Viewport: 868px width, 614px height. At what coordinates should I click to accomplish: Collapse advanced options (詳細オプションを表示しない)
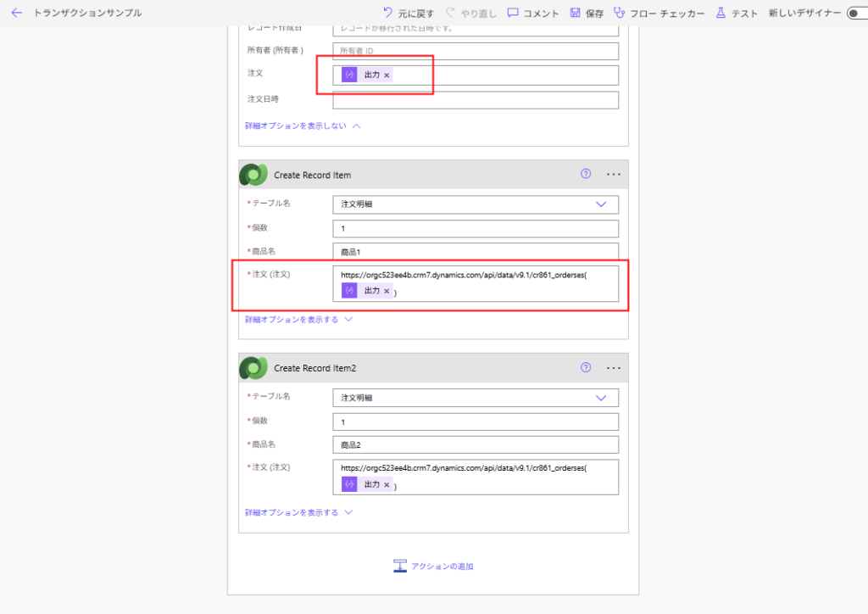[x=303, y=126]
